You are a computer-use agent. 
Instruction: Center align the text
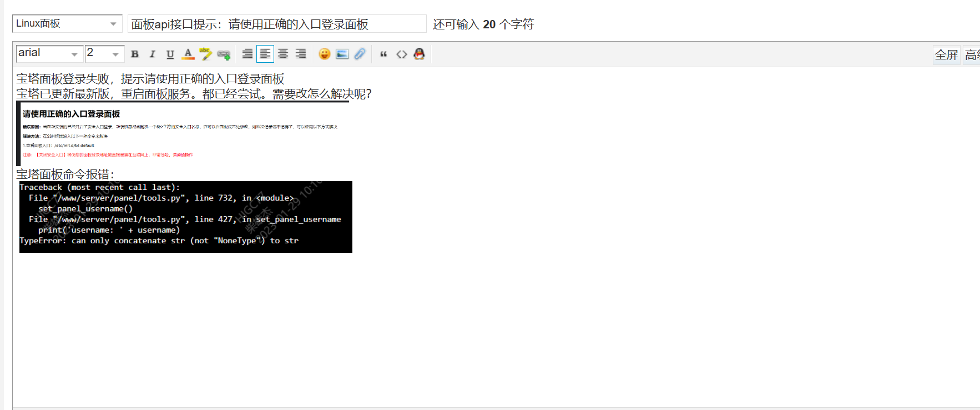pyautogui.click(x=283, y=54)
